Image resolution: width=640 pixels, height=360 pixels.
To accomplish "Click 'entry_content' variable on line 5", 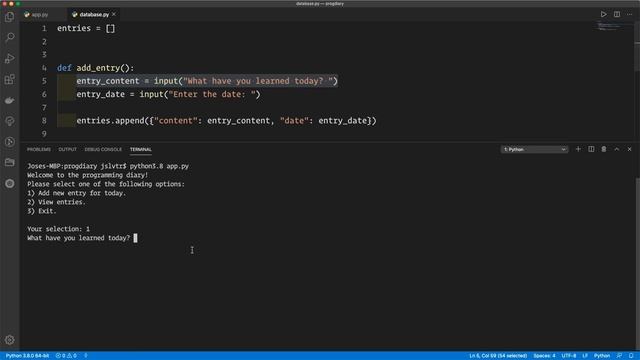I will click(x=108, y=81).
